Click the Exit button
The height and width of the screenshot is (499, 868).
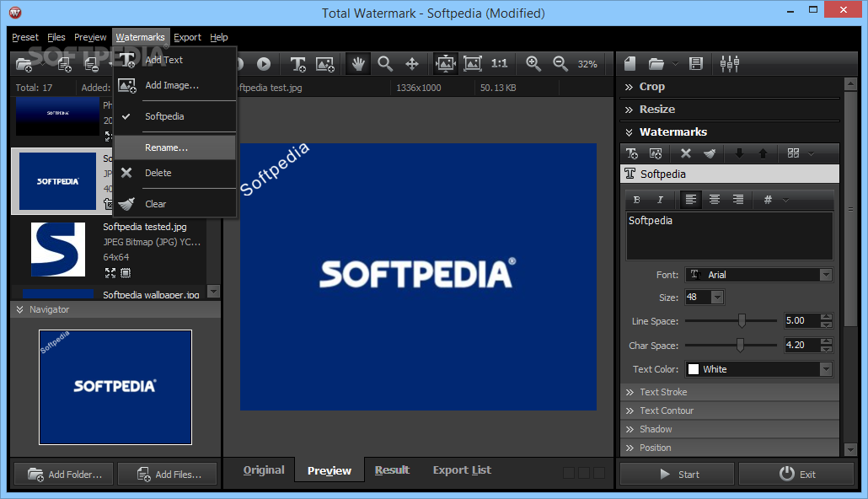(796, 475)
